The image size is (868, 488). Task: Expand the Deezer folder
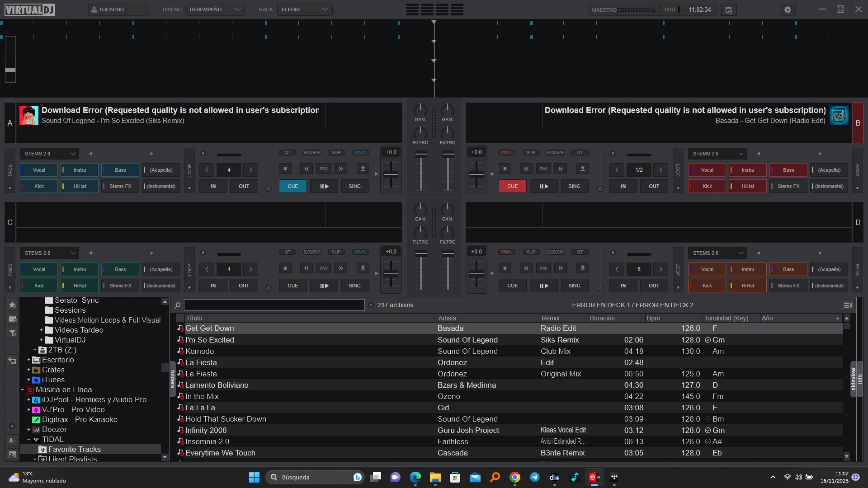tap(28, 430)
